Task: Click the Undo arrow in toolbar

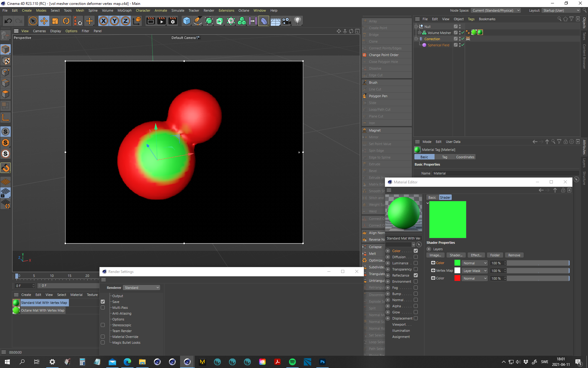Action: [x=8, y=21]
